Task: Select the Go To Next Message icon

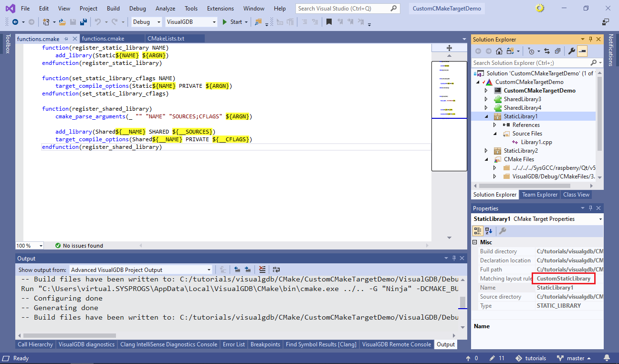Action: click(x=248, y=269)
